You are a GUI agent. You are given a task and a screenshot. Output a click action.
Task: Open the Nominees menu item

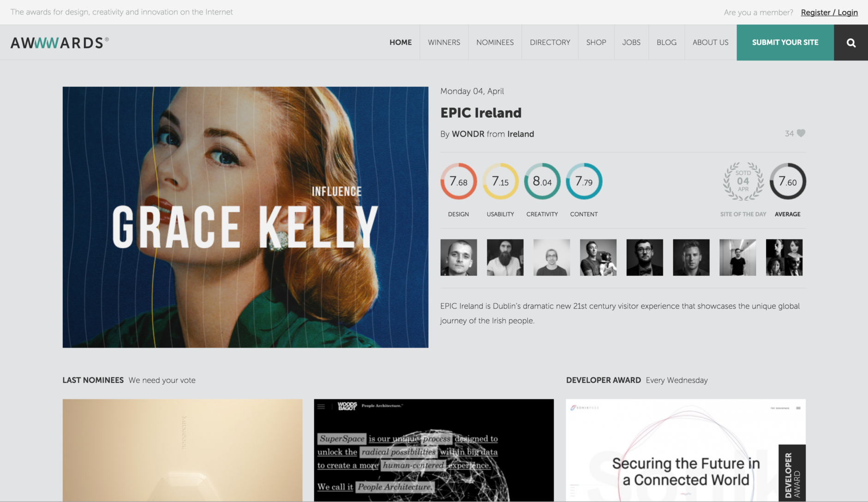pyautogui.click(x=495, y=42)
